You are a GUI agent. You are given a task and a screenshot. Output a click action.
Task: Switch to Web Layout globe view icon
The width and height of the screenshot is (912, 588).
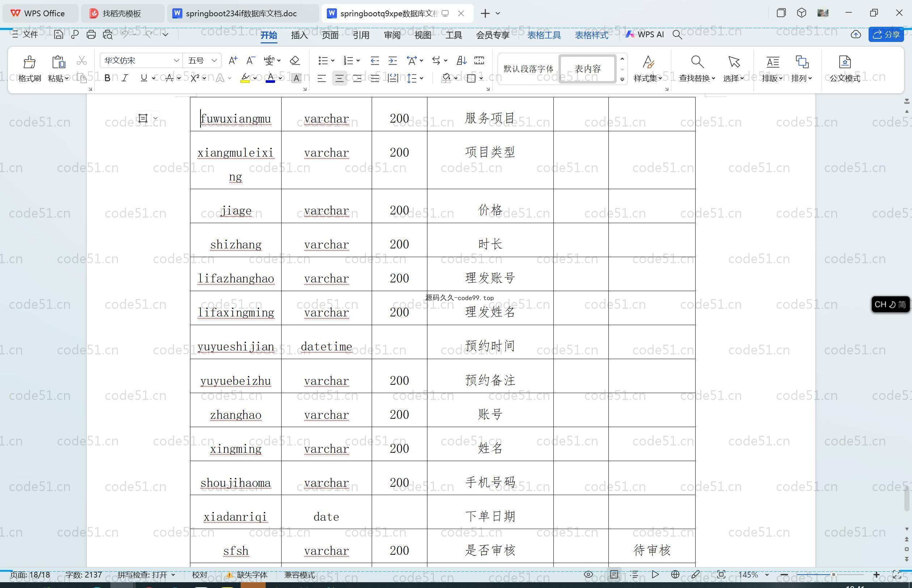point(675,575)
